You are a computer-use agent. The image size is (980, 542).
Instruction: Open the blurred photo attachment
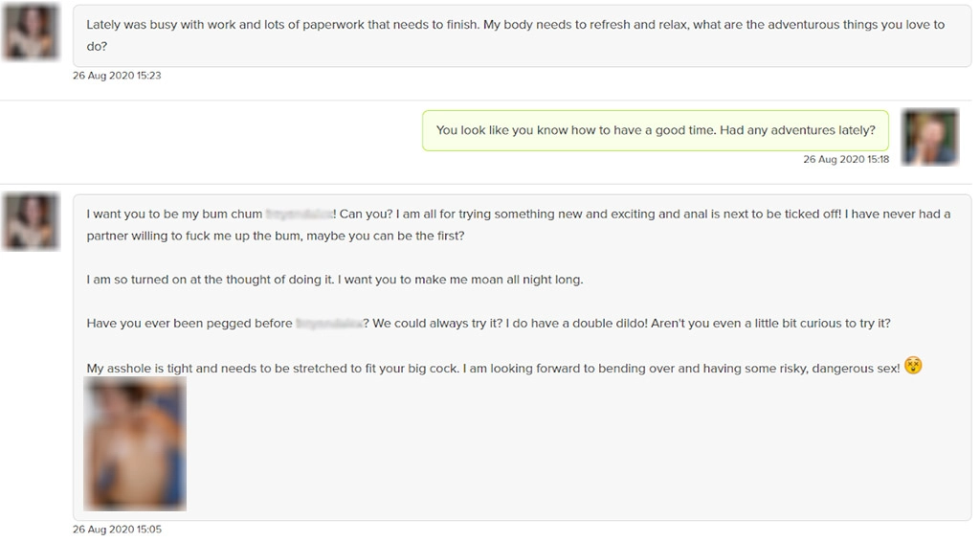[x=135, y=443]
